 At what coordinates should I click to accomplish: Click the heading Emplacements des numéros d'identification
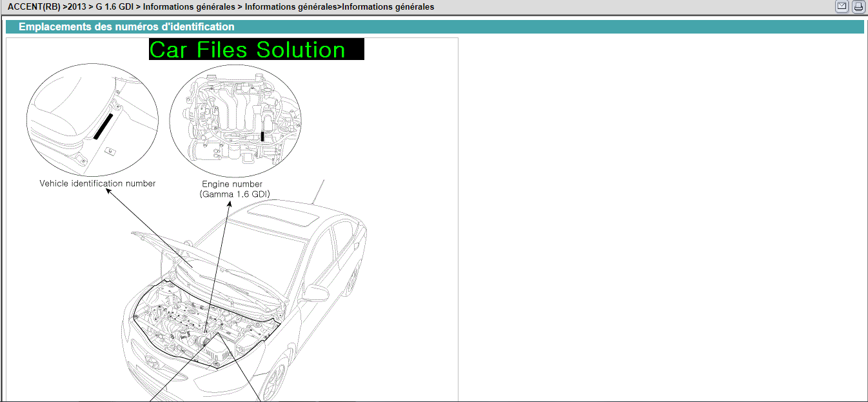click(x=126, y=27)
